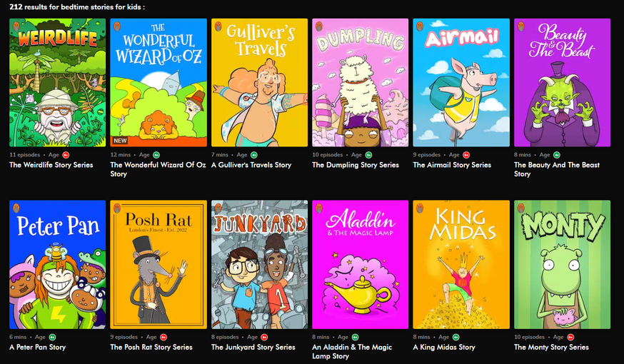The height and width of the screenshot is (364, 624).
Task: Select the King Midas cover thumbnail
Action: (461, 265)
